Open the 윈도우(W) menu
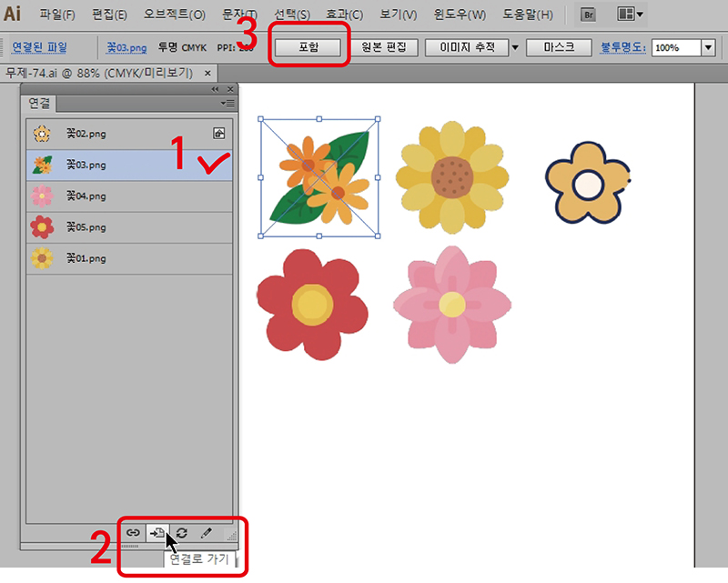The height and width of the screenshot is (583, 728). (460, 15)
